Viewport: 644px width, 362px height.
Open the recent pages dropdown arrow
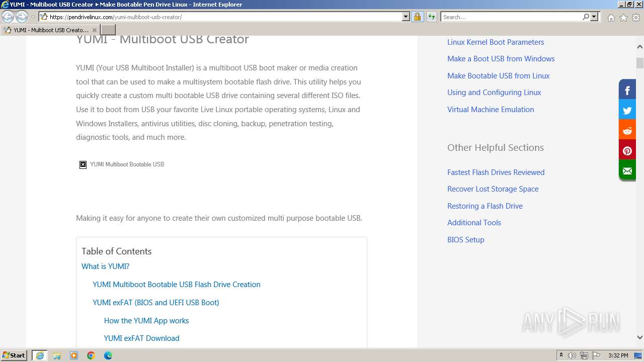[33, 17]
